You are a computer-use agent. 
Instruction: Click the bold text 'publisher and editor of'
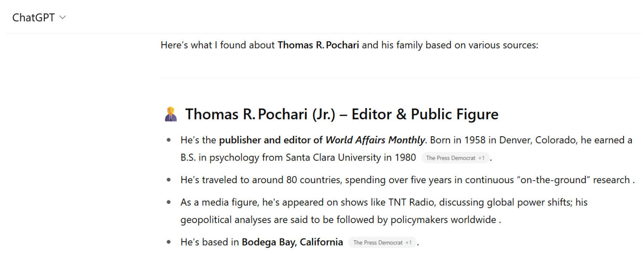point(271,140)
